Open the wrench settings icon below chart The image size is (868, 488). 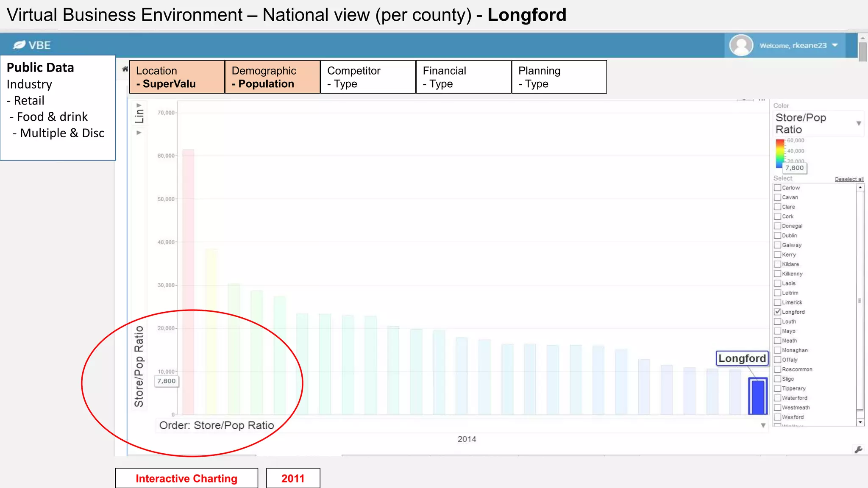click(858, 450)
